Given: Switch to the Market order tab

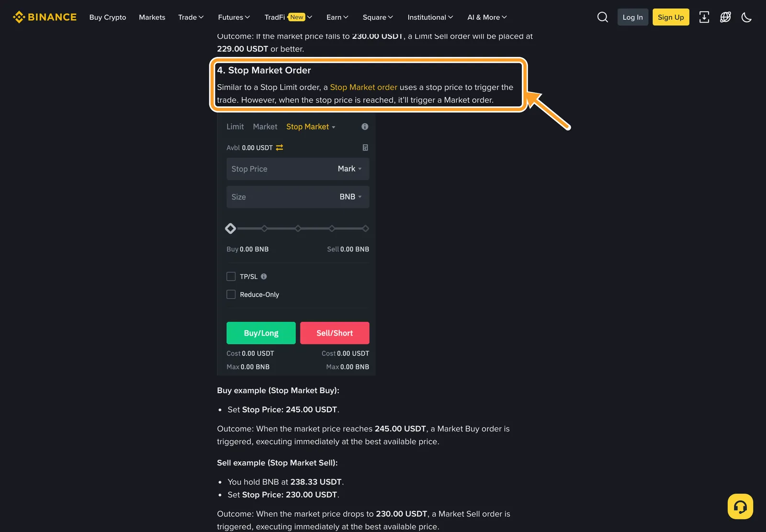Looking at the screenshot, I should 265,126.
